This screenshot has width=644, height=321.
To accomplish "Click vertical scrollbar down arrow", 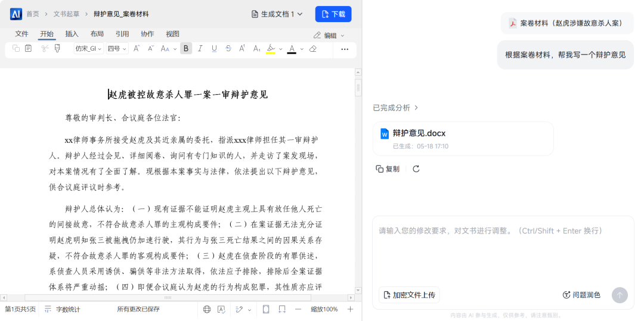I will 358,290.
